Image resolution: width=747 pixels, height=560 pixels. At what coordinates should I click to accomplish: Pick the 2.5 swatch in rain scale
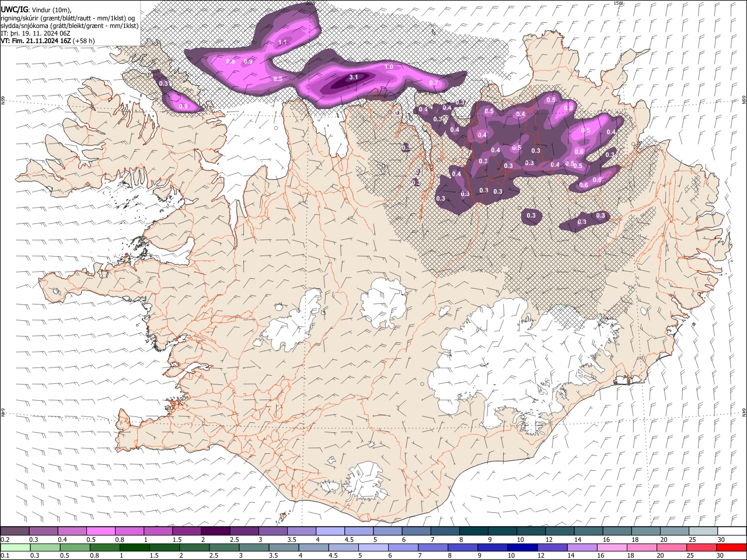[224, 547]
